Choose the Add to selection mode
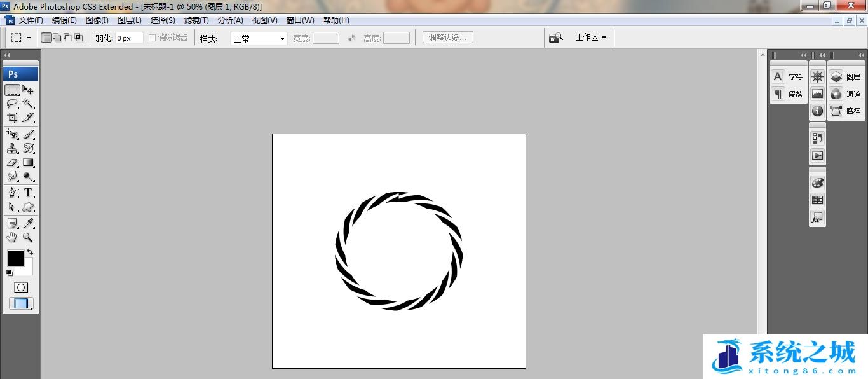 [57, 38]
